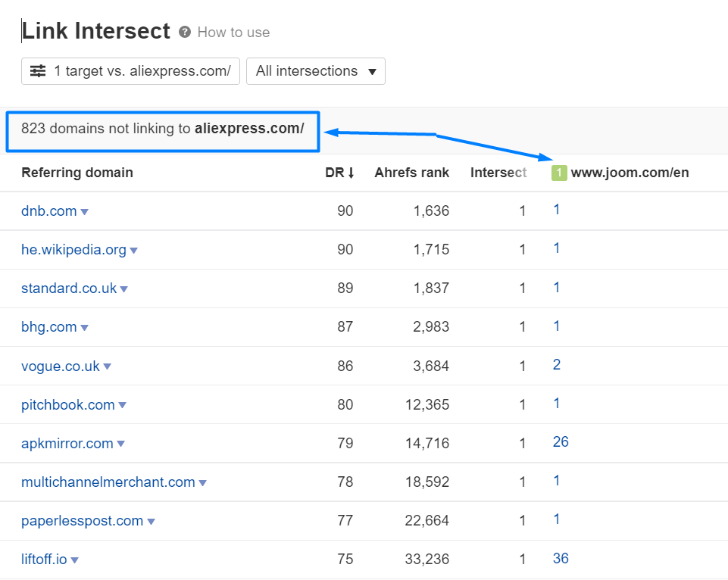Expand the vogue.co.uk dropdown arrow

(108, 366)
